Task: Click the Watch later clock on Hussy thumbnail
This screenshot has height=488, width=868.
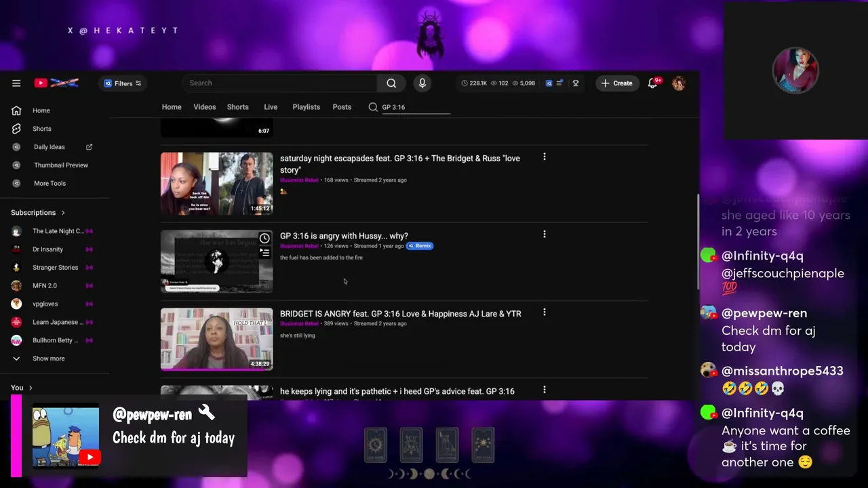Action: 264,239
